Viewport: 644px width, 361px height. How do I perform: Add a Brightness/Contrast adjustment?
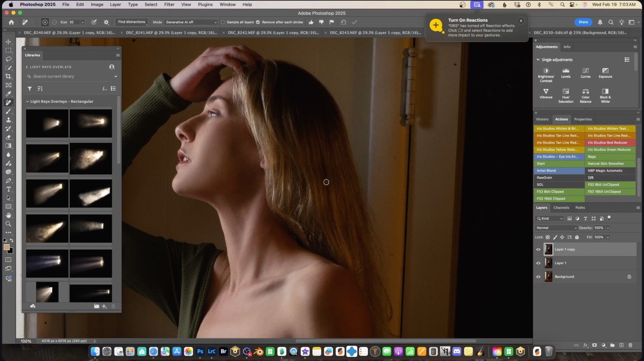coord(546,75)
